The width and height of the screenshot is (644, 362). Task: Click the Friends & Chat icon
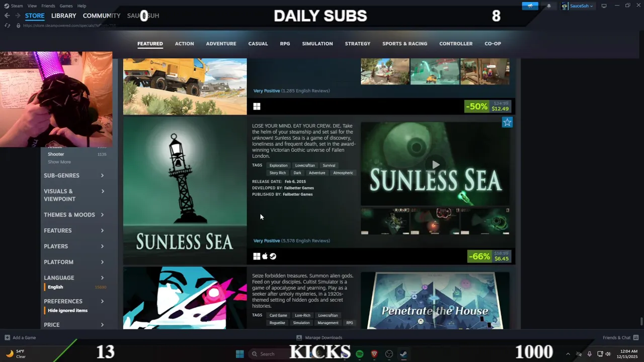coord(636,338)
